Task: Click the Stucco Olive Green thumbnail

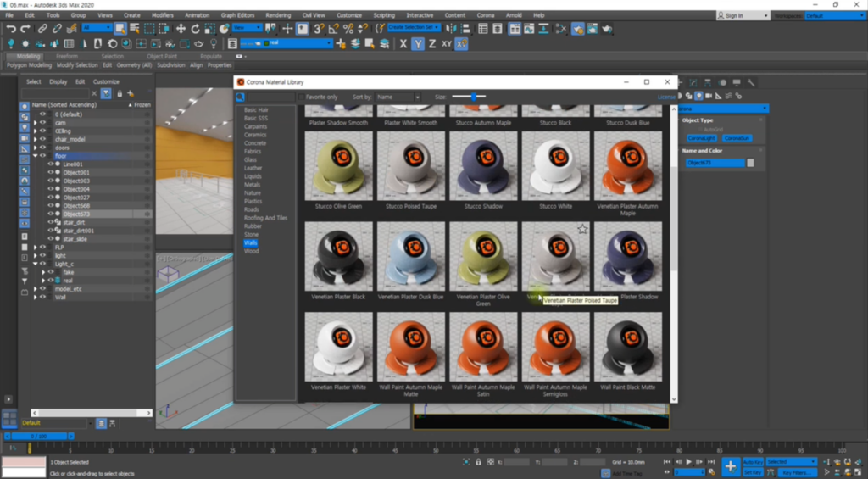Action: pyautogui.click(x=338, y=166)
